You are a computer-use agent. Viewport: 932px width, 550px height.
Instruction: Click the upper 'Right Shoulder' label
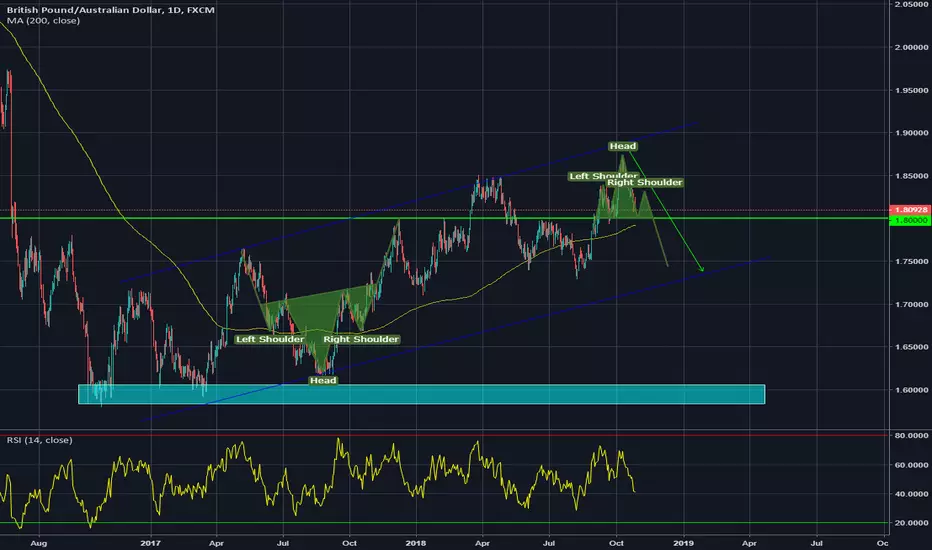pos(644,182)
